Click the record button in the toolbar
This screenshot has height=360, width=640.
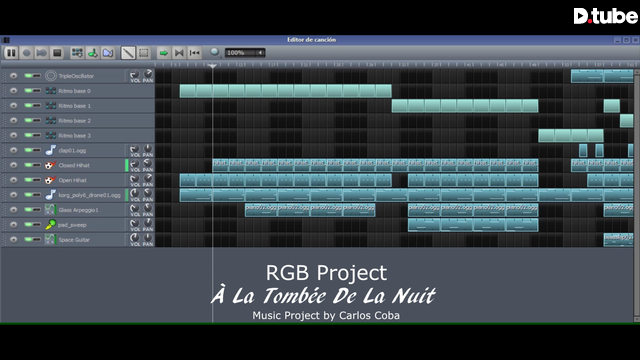(x=27, y=53)
